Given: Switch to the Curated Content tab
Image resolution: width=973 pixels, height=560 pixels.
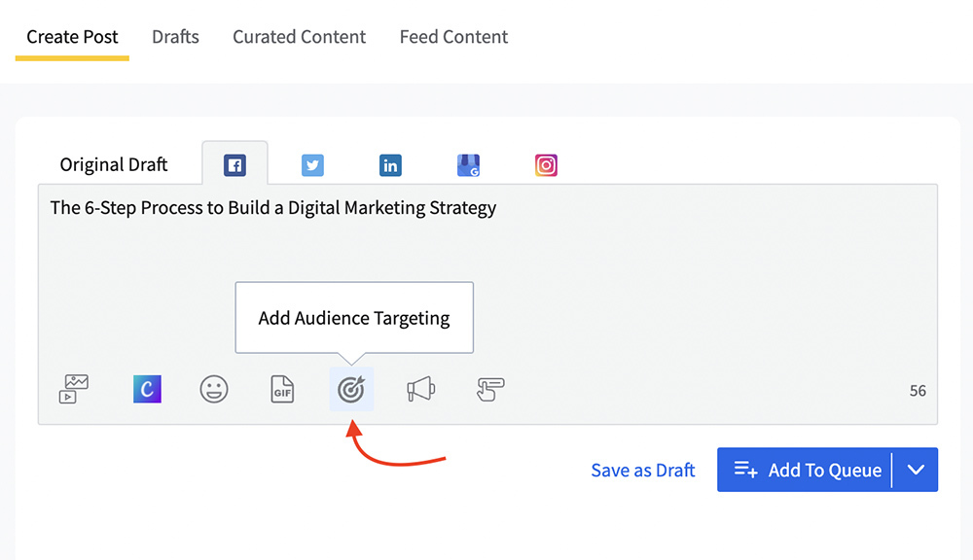Looking at the screenshot, I should tap(299, 37).
